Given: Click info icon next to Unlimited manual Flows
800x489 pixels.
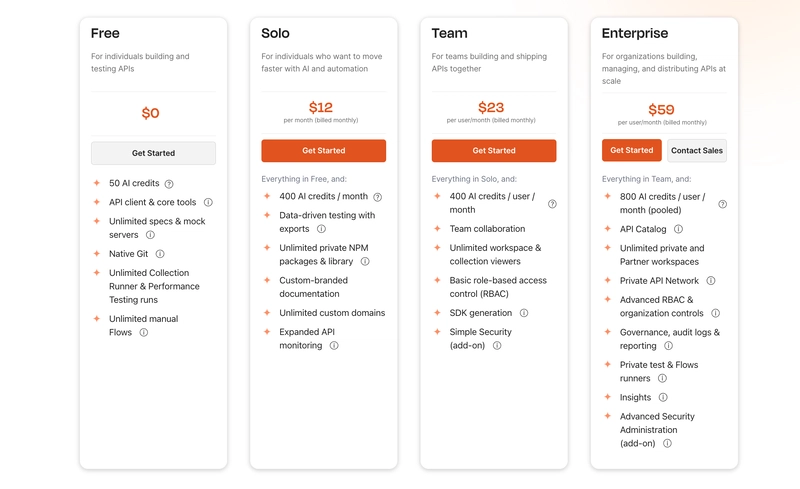Looking at the screenshot, I should [x=144, y=332].
